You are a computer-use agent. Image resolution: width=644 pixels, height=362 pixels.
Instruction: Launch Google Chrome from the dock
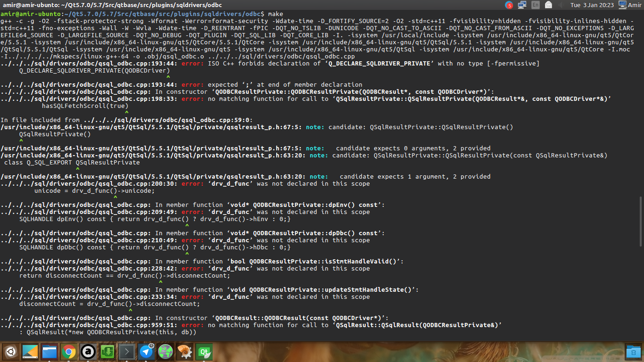pyautogui.click(x=69, y=352)
